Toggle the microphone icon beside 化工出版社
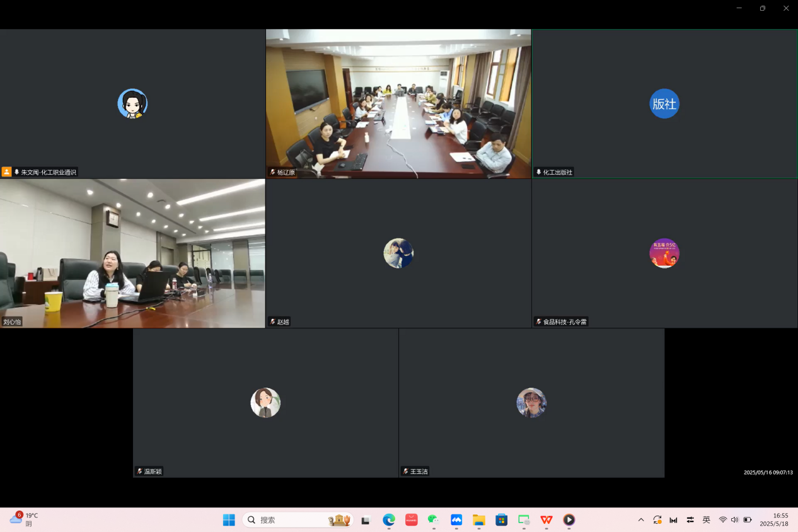The width and height of the screenshot is (798, 532). click(x=539, y=172)
